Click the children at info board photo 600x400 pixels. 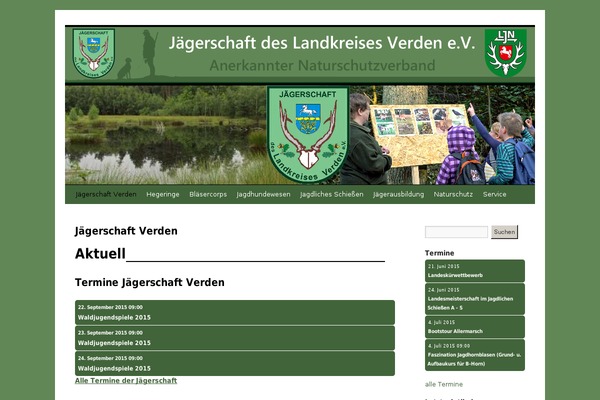tap(442, 135)
